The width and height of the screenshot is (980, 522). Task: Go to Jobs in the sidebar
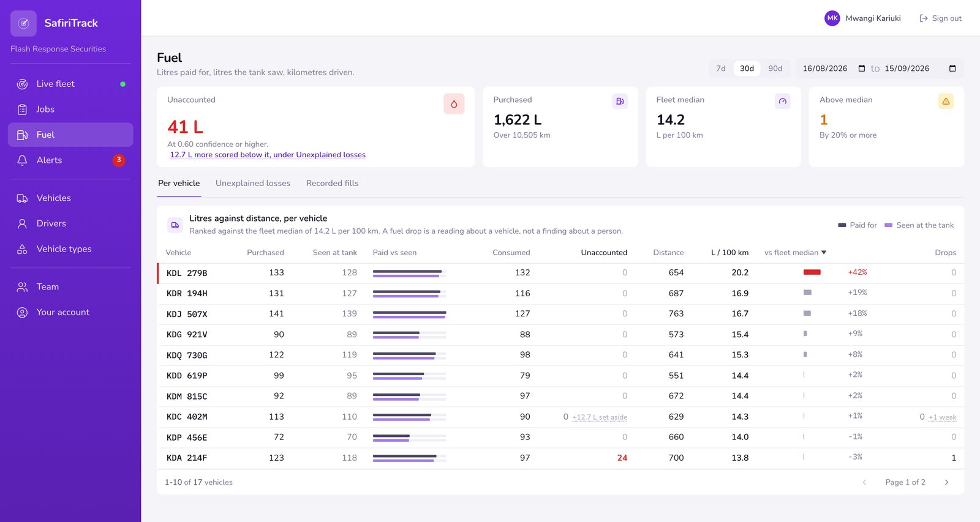(x=70, y=110)
